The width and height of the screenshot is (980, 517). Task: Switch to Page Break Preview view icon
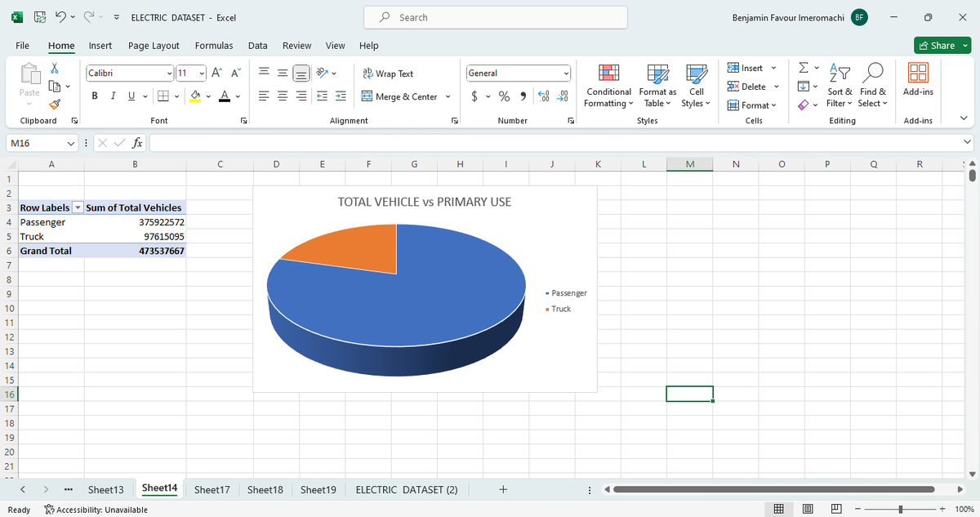[x=837, y=510]
